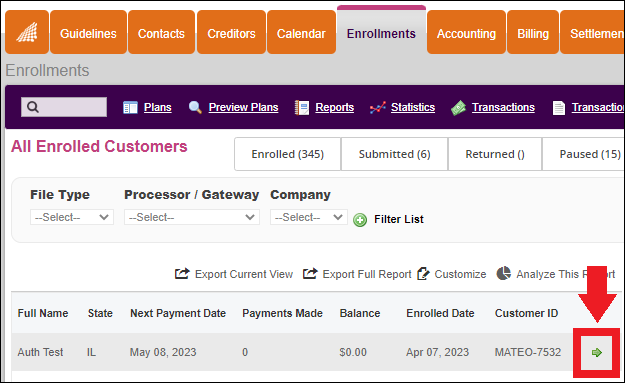Screen dimensions: 625x383
Task: Sort by Next Payment Date column header
Action: [x=178, y=313]
